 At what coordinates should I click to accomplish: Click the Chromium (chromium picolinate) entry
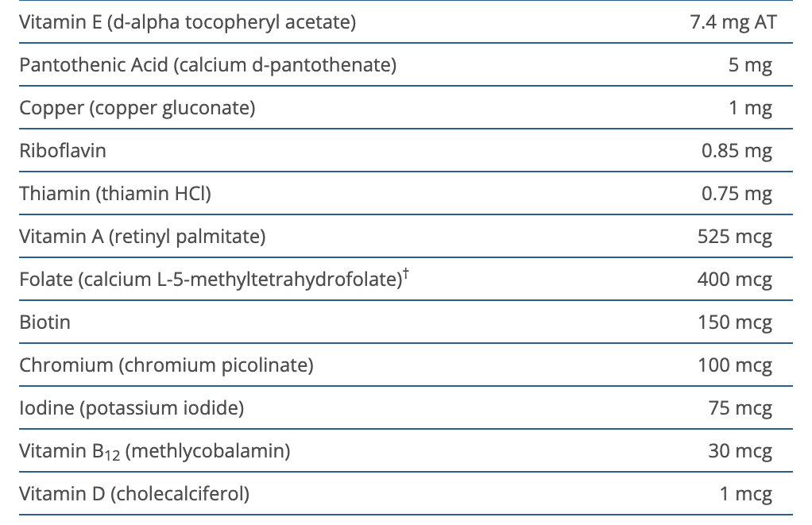coord(166,365)
